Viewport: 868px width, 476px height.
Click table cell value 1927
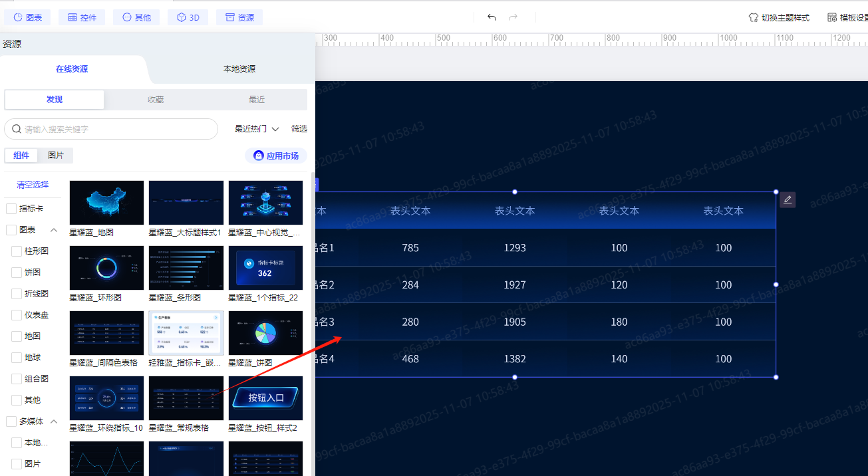515,285
